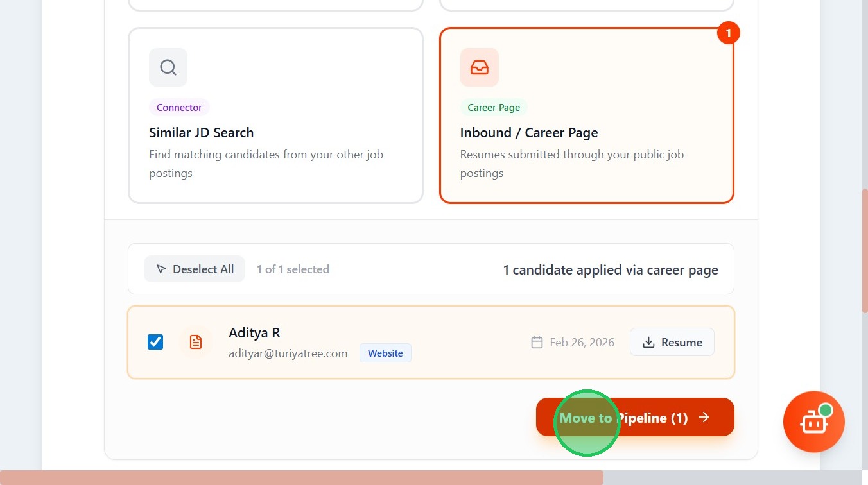Click the vertical page scrollbar thumb
Viewport: 868px width, 485px height.
pos(864,250)
